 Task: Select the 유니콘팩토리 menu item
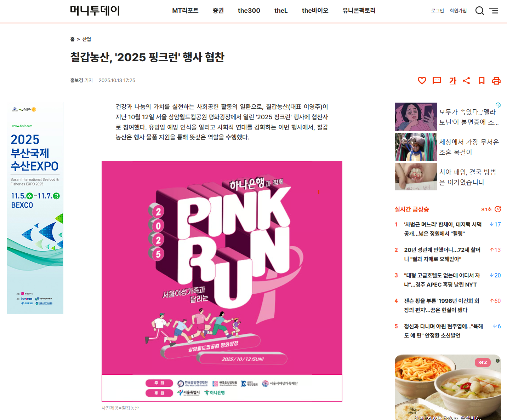[x=359, y=11]
